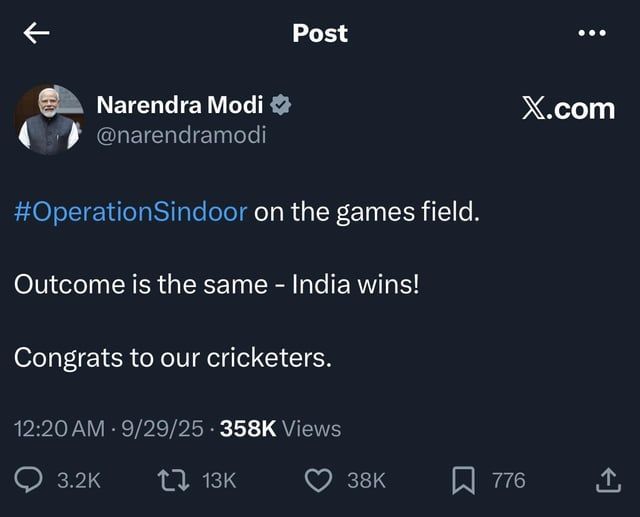Open the three-dot more options menu
The image size is (640, 517).
(x=592, y=33)
